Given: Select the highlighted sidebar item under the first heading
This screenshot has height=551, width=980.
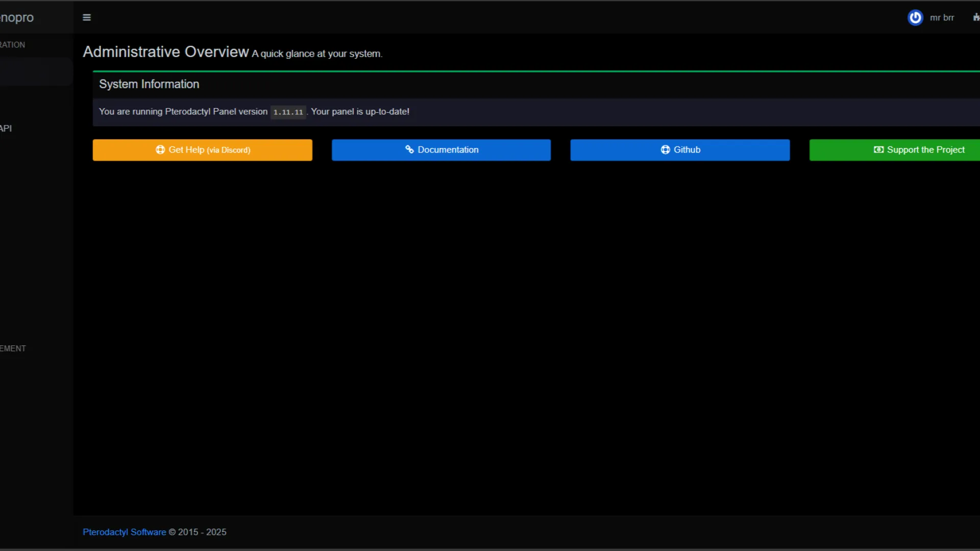Looking at the screenshot, I should pos(36,71).
